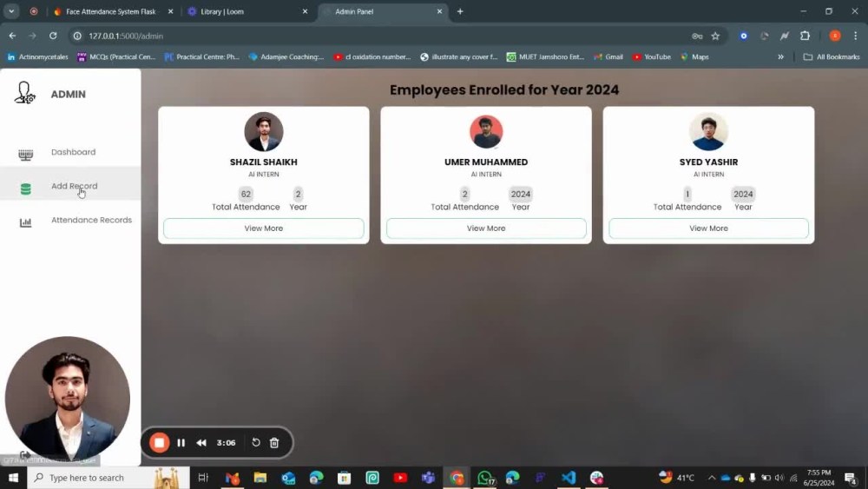Screen dimensions: 868x489
Task: Open MUET Jamshoro Ent... bookmark
Action: (x=545, y=57)
